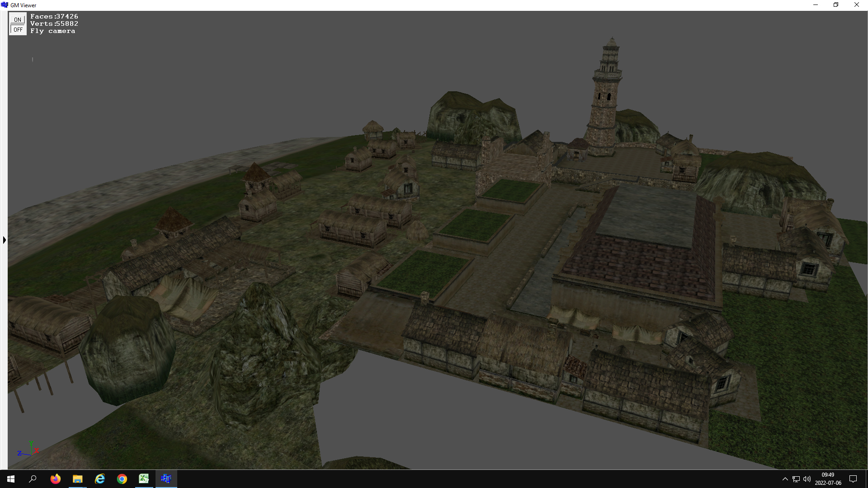Open Internet Explorer from taskbar
The image size is (868, 488).
click(100, 479)
